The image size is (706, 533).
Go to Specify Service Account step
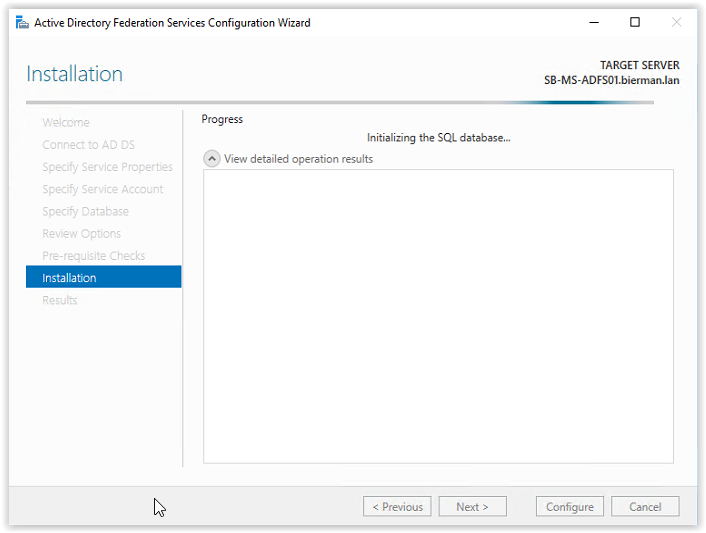[x=103, y=189]
